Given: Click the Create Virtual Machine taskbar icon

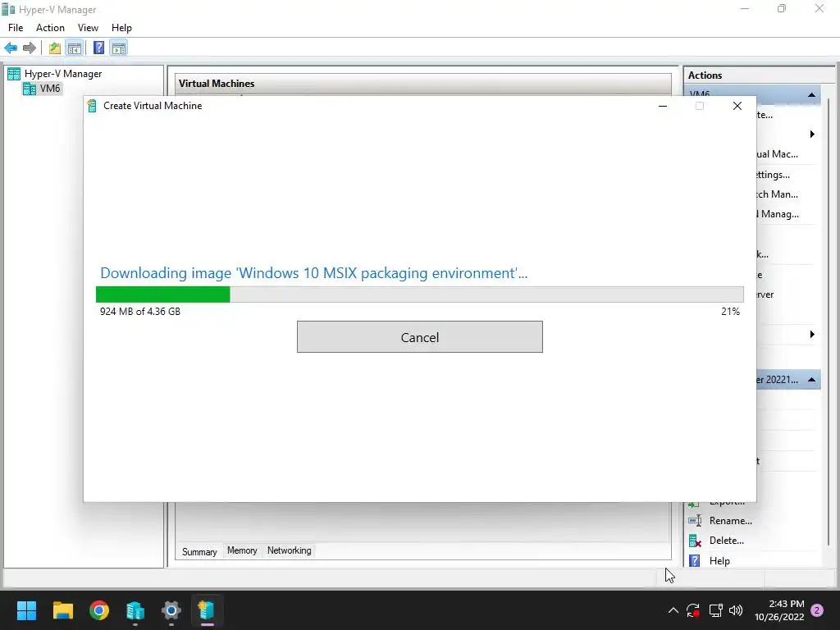Looking at the screenshot, I should [208, 610].
